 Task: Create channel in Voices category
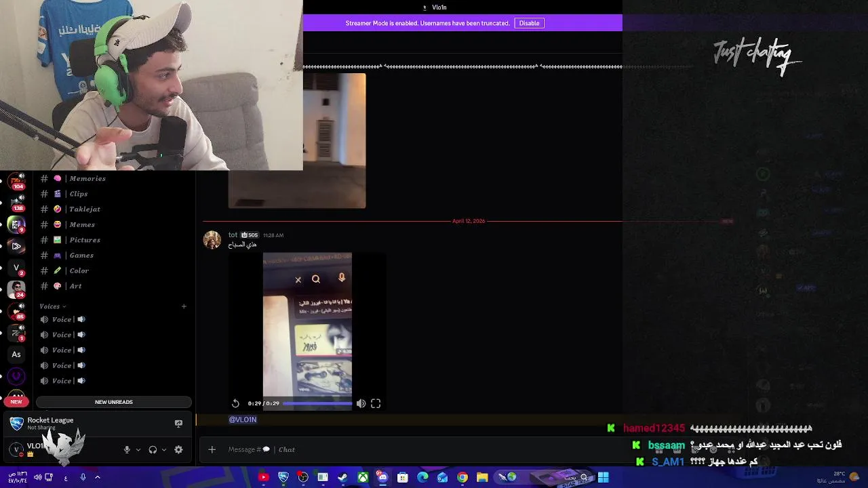pos(184,306)
